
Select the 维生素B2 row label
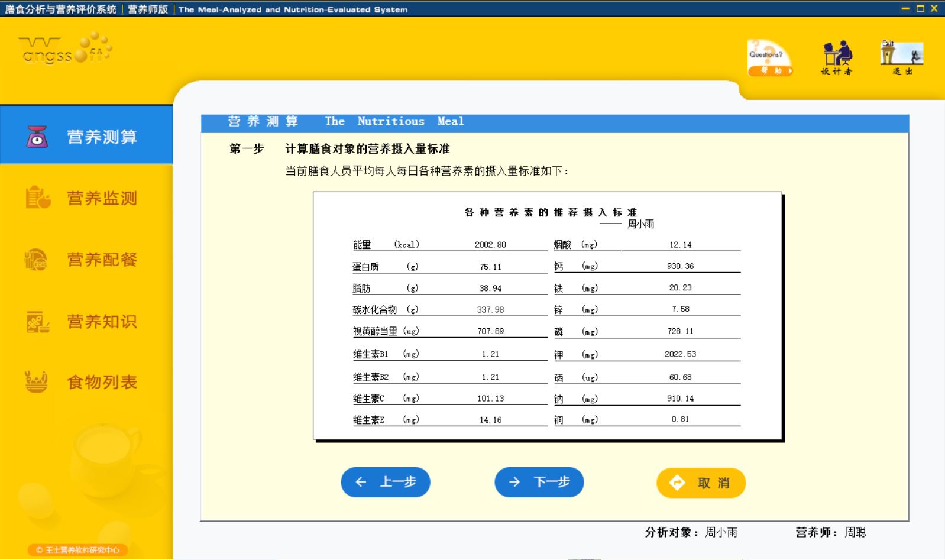point(370,377)
